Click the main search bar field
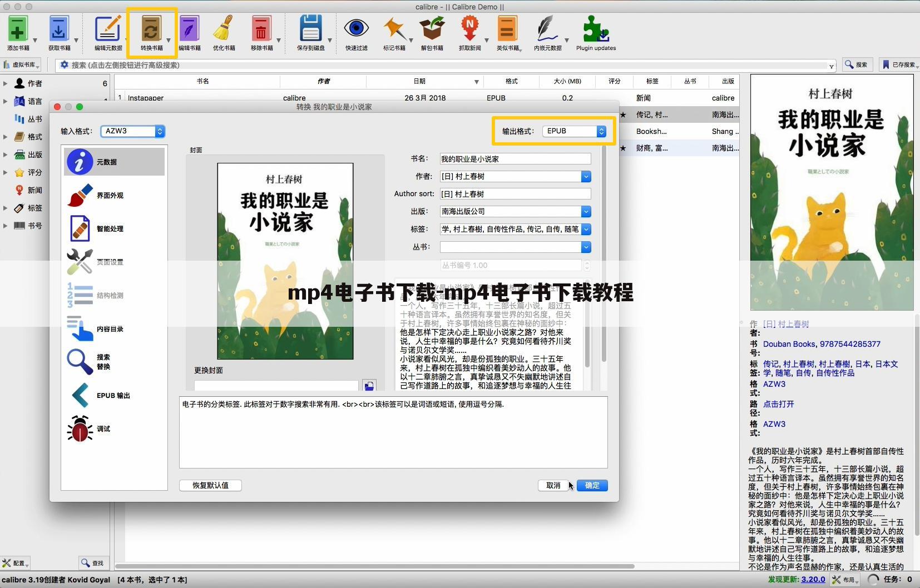This screenshot has width=920, height=588. pos(445,65)
